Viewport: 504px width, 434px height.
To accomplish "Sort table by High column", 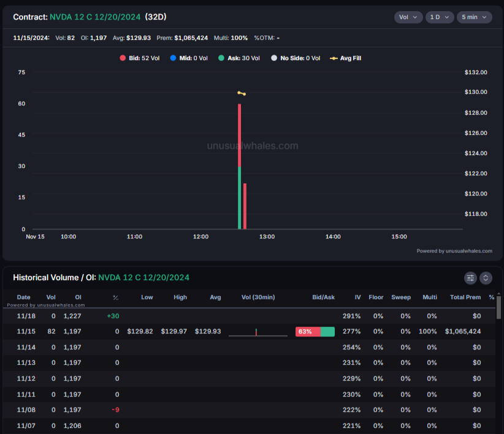I will pos(180,297).
